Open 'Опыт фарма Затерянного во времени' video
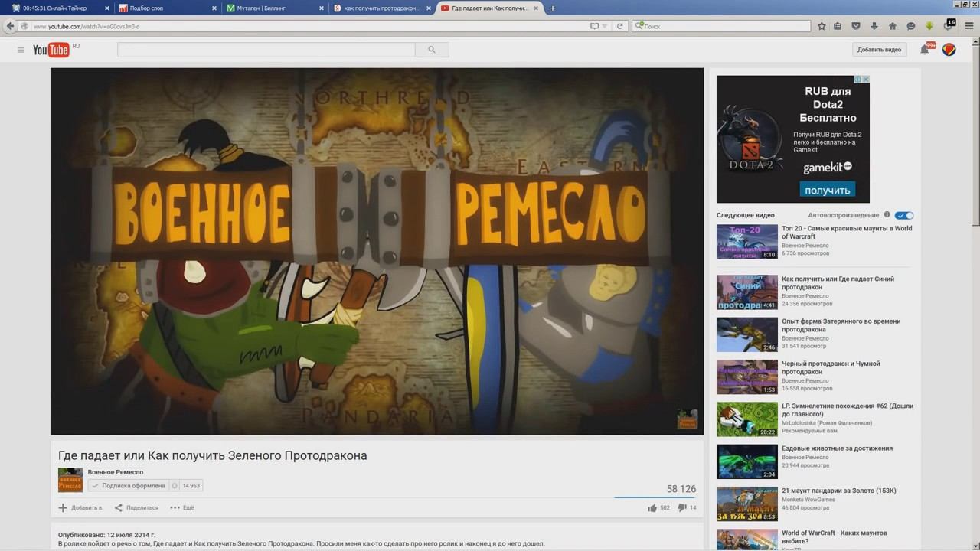This screenshot has width=980, height=551. point(841,325)
